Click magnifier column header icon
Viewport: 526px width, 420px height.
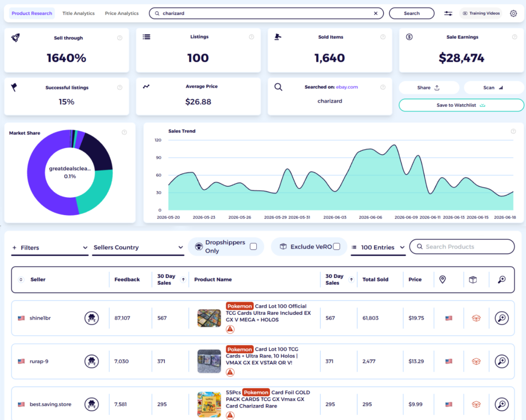click(x=502, y=279)
